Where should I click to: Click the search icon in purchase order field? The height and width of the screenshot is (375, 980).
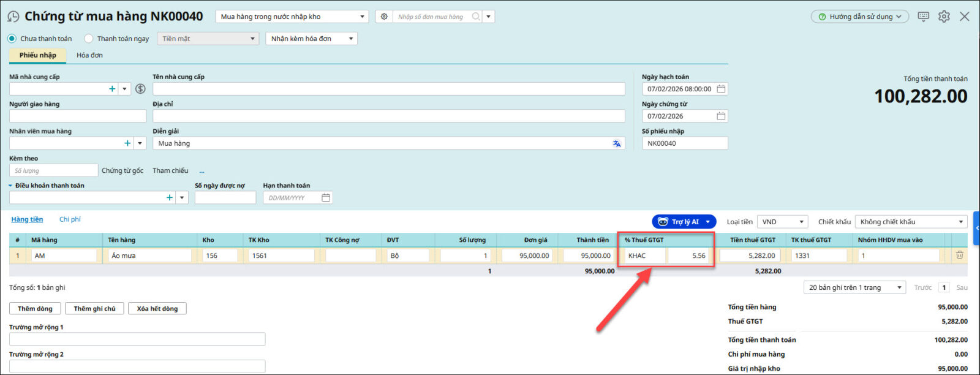pos(475,17)
